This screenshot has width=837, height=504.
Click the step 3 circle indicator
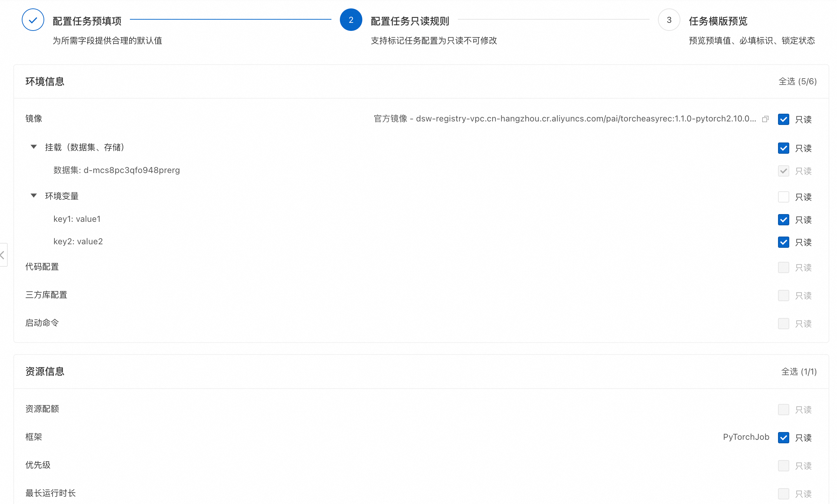pos(669,20)
